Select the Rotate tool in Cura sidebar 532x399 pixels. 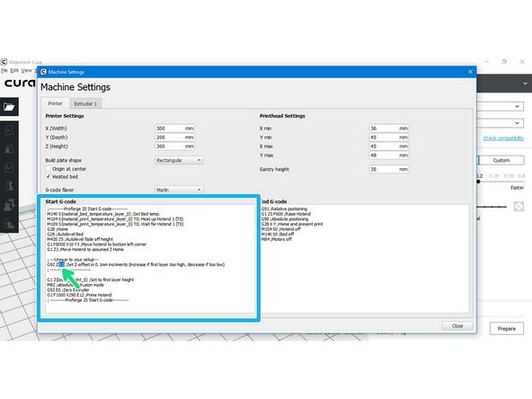pos(9,167)
